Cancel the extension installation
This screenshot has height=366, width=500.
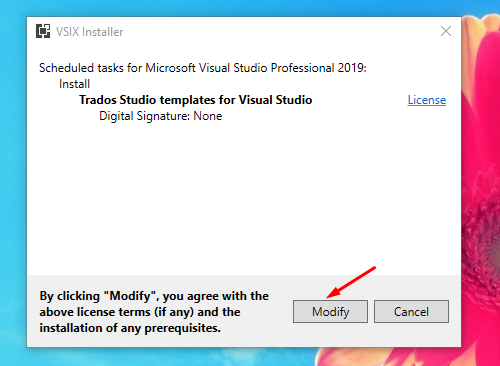[x=411, y=312]
